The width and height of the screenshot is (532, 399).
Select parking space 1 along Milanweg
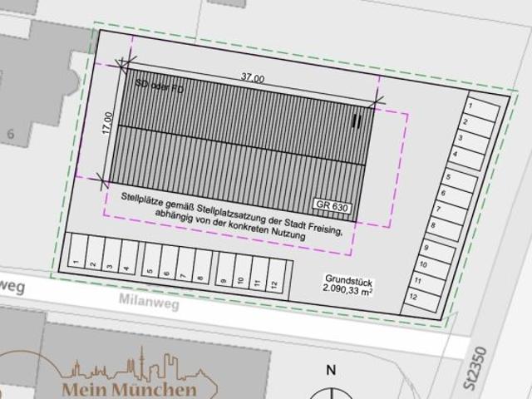77,251
